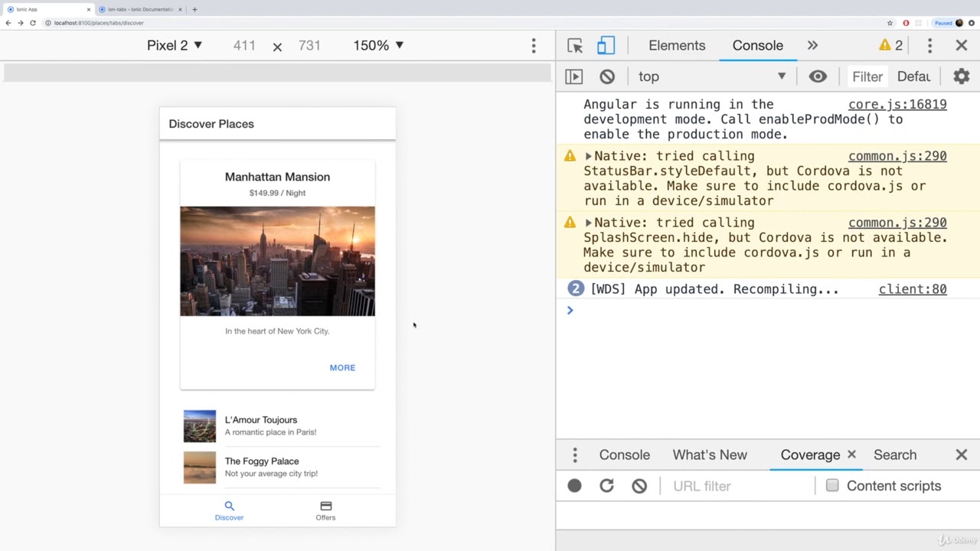Open the drawer's three-dot menu
Screen dimensions: 980x551
tap(575, 455)
